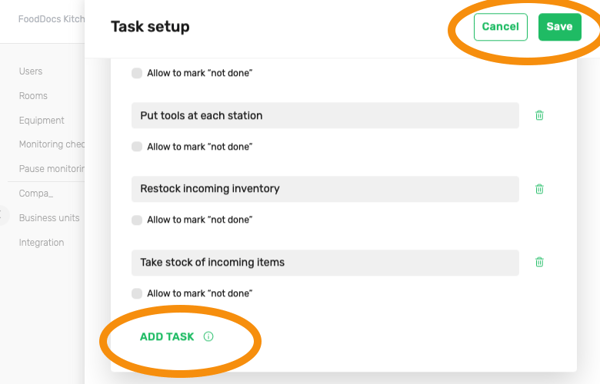Open the info icon beside ADD TASK
This screenshot has height=384, width=600.
coord(208,337)
